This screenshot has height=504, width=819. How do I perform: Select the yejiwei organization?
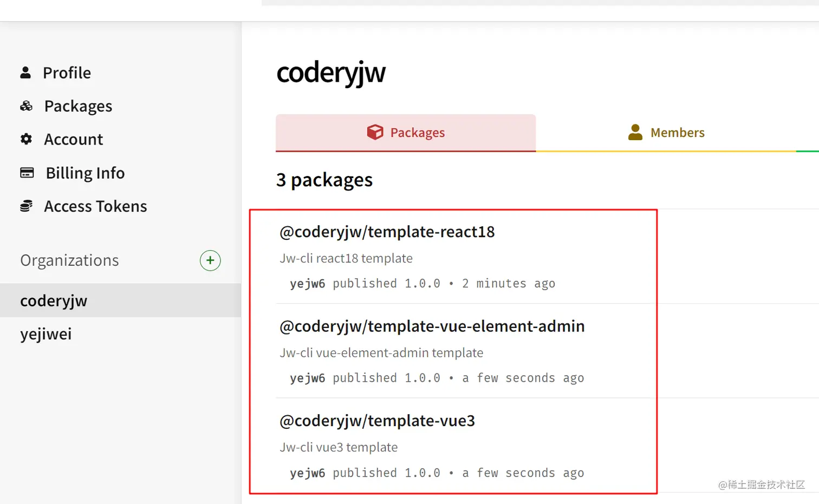pyautogui.click(x=46, y=334)
